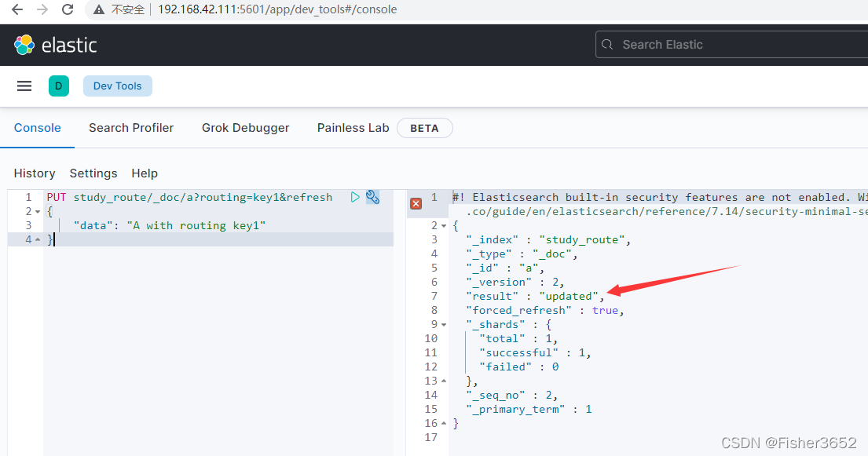Click the magnifier icon in search box
This screenshot has width=868, height=456.
tap(607, 45)
